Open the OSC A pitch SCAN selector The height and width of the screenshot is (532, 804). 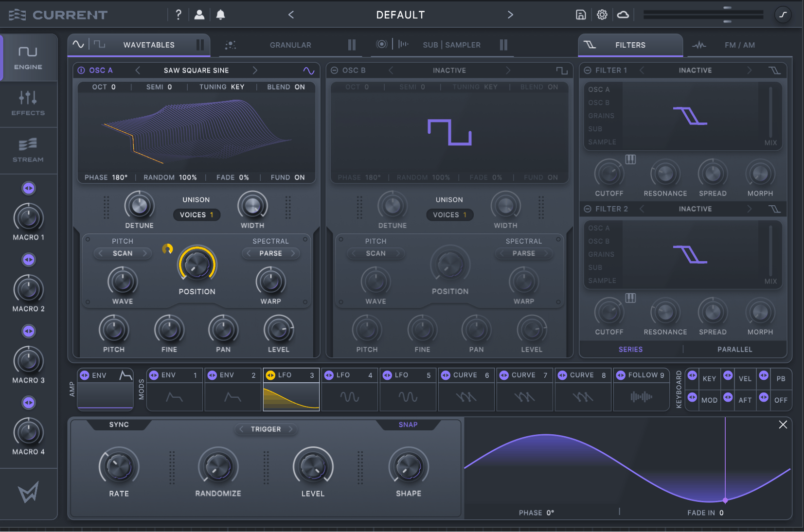click(123, 253)
